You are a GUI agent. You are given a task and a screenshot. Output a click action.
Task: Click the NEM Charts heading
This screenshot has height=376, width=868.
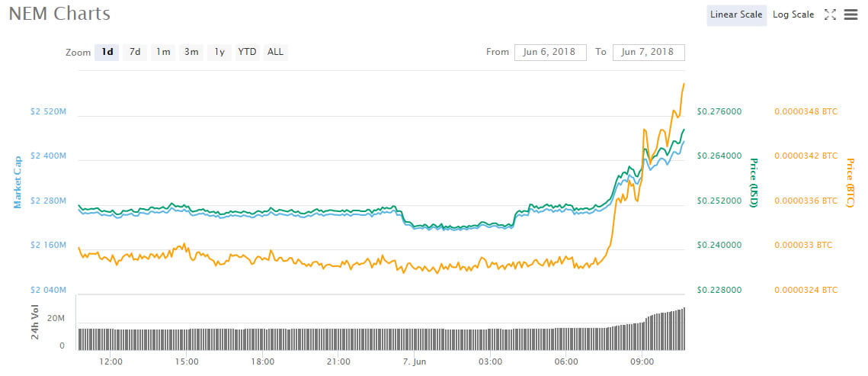point(59,14)
